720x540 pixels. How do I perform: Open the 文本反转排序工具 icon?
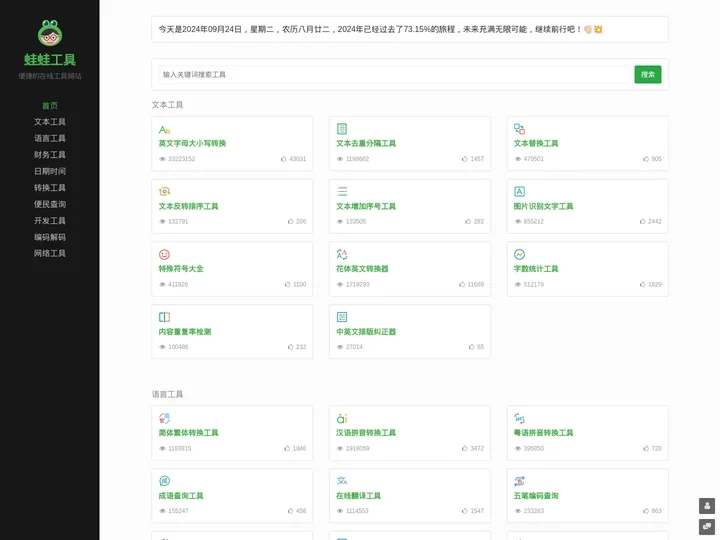coord(164,191)
